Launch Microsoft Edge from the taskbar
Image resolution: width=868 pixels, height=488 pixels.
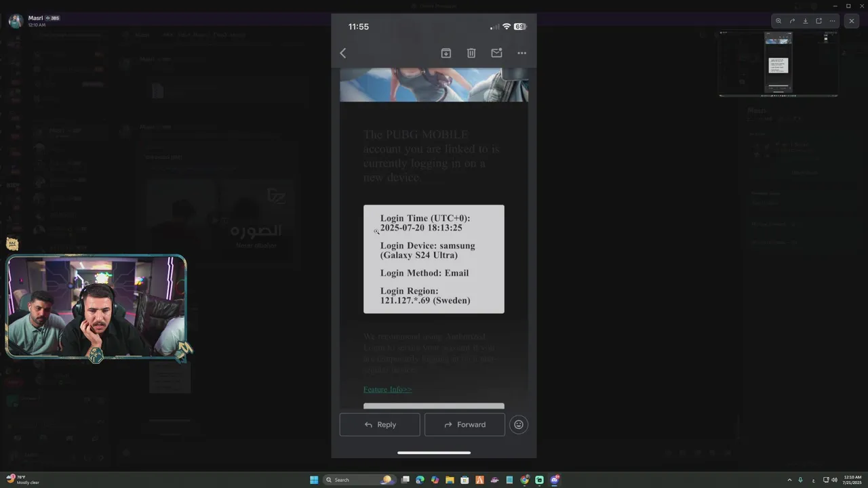[x=420, y=480]
